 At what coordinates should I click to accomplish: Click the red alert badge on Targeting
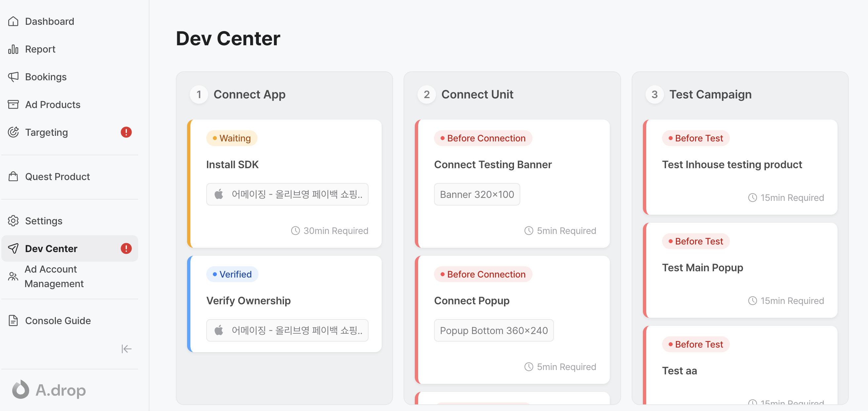(126, 132)
